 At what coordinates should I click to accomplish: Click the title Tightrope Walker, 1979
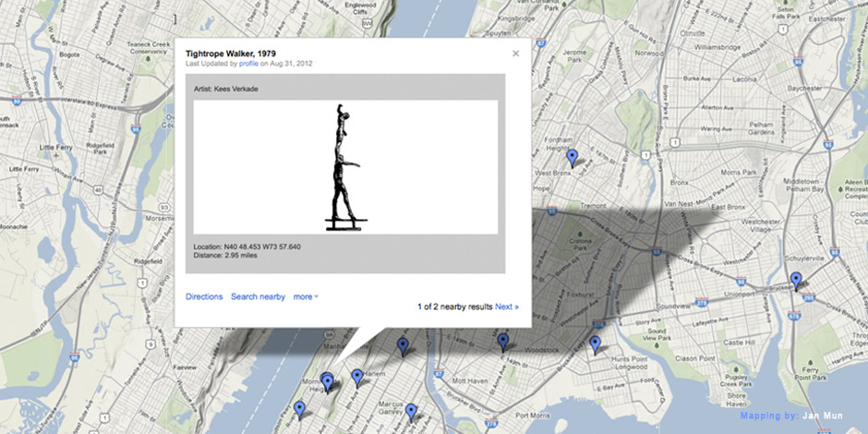(231, 54)
